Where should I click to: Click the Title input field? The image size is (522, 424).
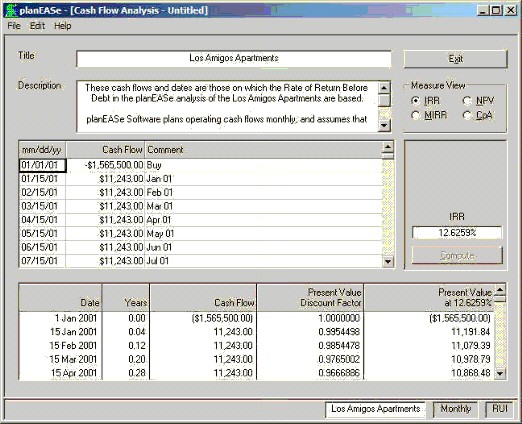point(234,59)
